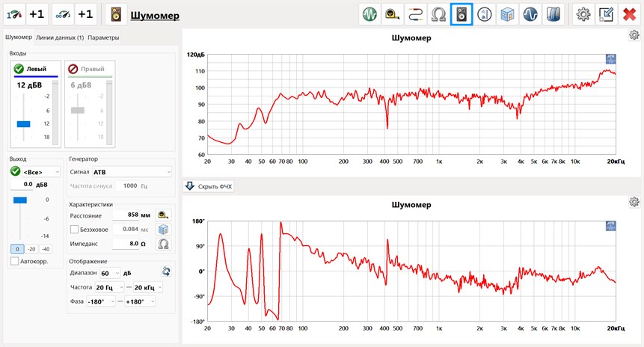This screenshot has height=347, width=644.
Task: Toggle the Автокорр. checkbox
Action: [x=15, y=261]
